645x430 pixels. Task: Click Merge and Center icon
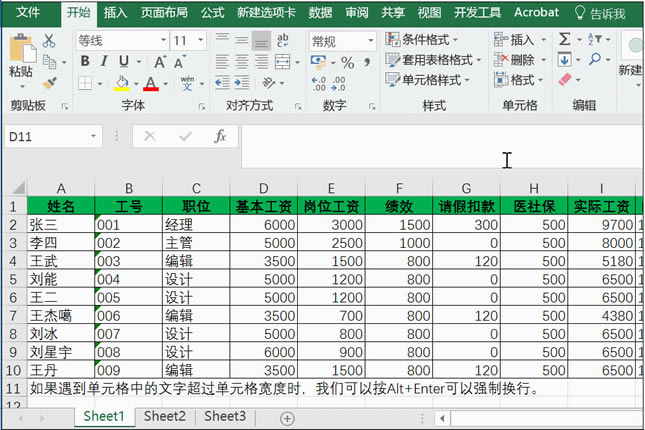point(283,62)
